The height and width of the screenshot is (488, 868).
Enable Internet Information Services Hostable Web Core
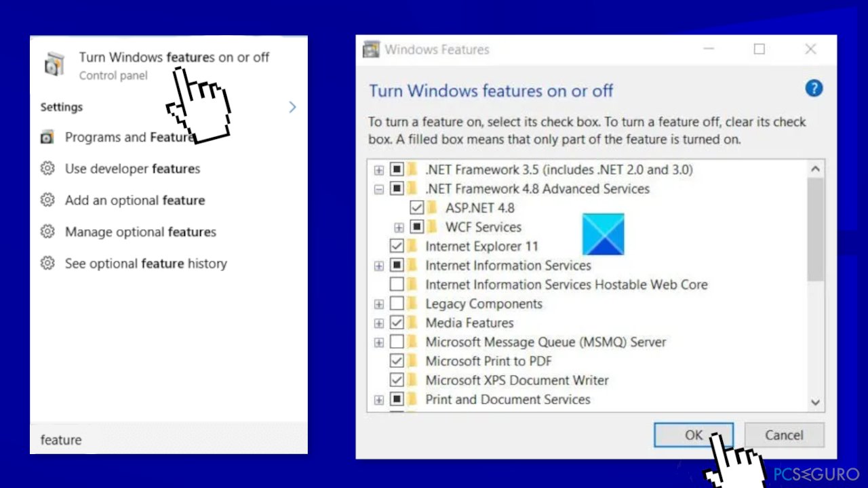[x=397, y=284]
